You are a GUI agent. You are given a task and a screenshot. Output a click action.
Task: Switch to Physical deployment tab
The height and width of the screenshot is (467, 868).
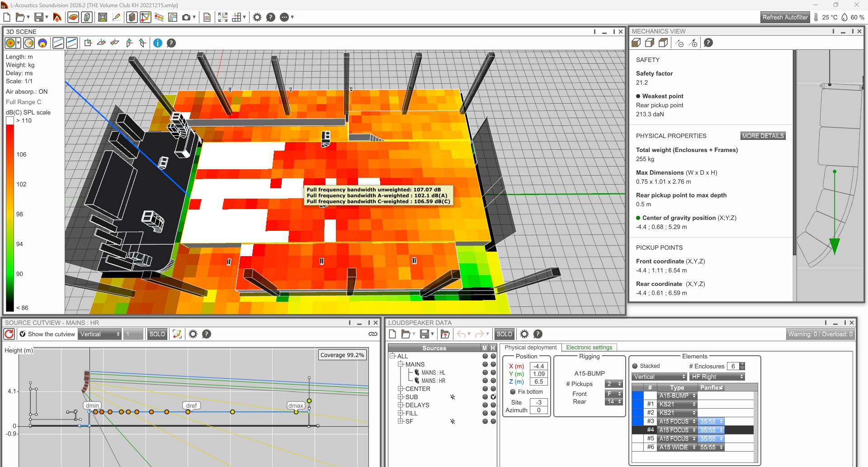click(530, 348)
